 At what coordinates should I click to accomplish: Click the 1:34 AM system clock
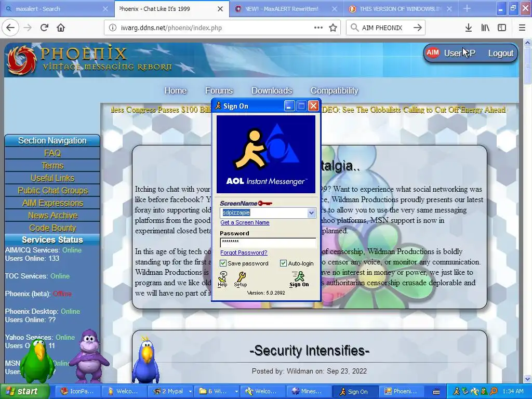[x=513, y=391]
